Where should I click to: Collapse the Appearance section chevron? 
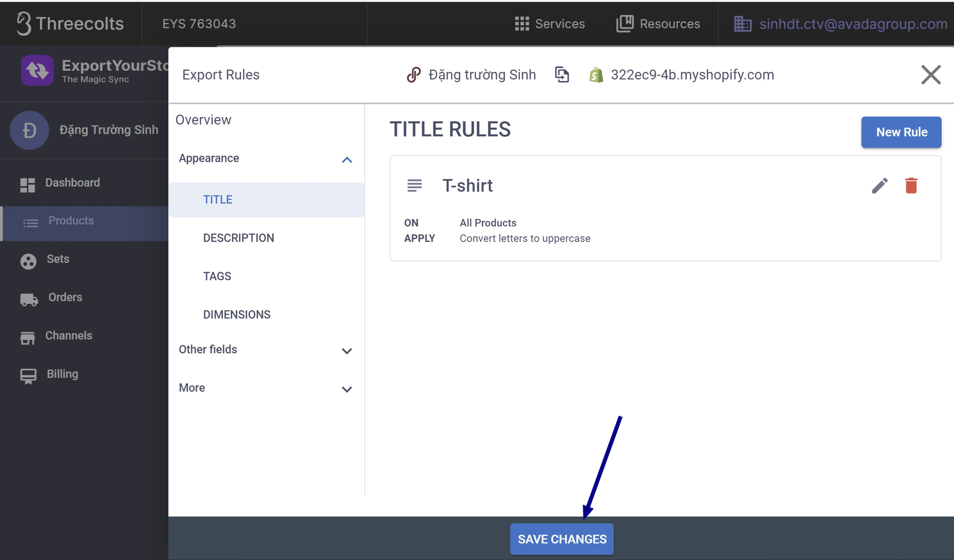[x=347, y=160]
